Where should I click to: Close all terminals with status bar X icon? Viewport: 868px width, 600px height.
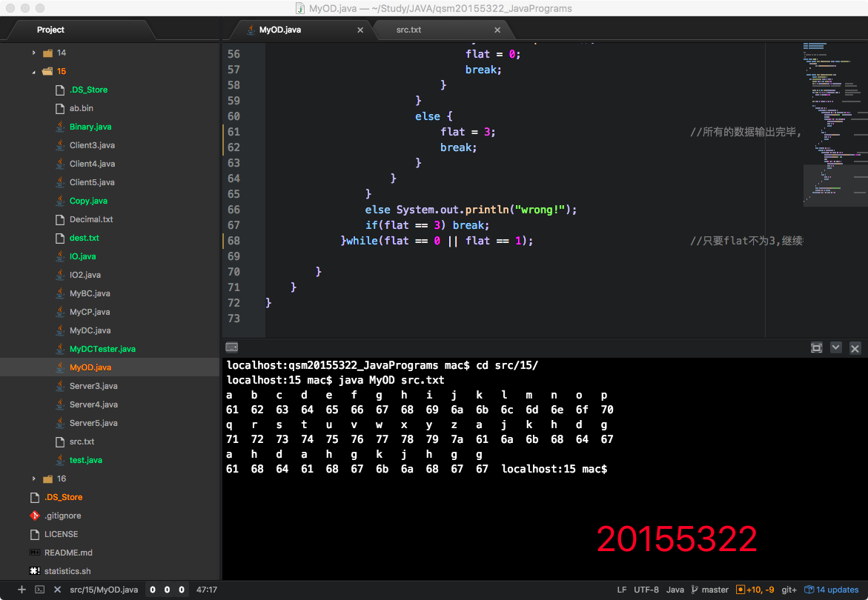[57, 590]
